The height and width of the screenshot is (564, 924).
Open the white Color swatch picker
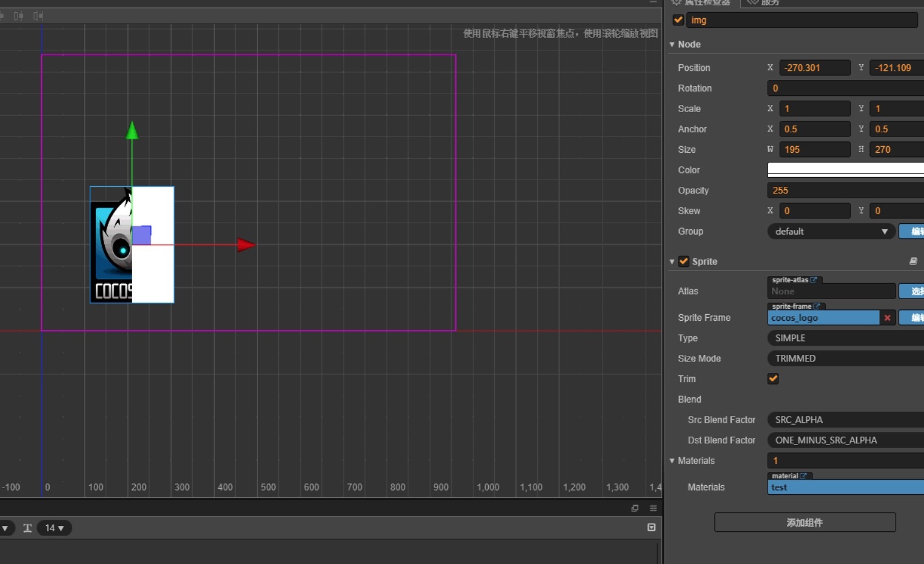tap(846, 170)
